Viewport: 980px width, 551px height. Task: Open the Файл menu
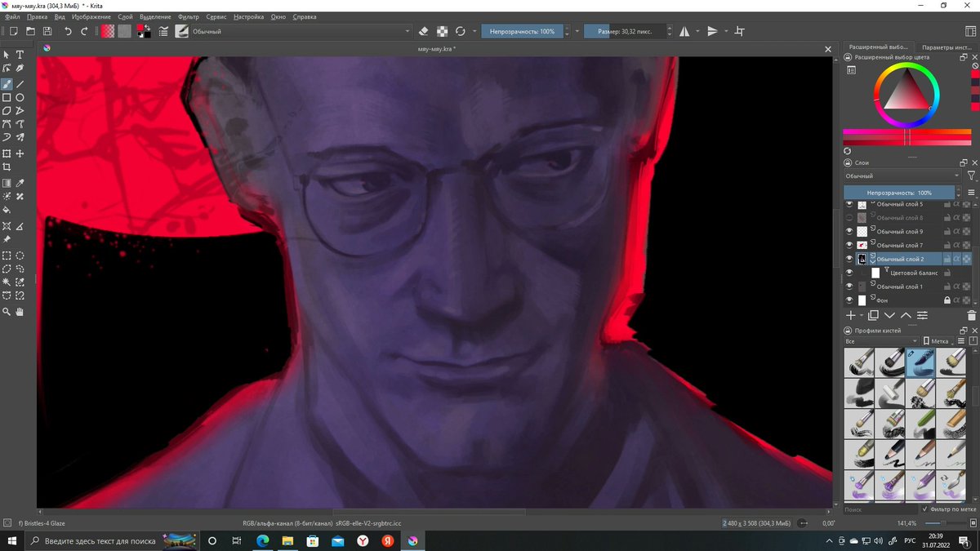click(12, 16)
